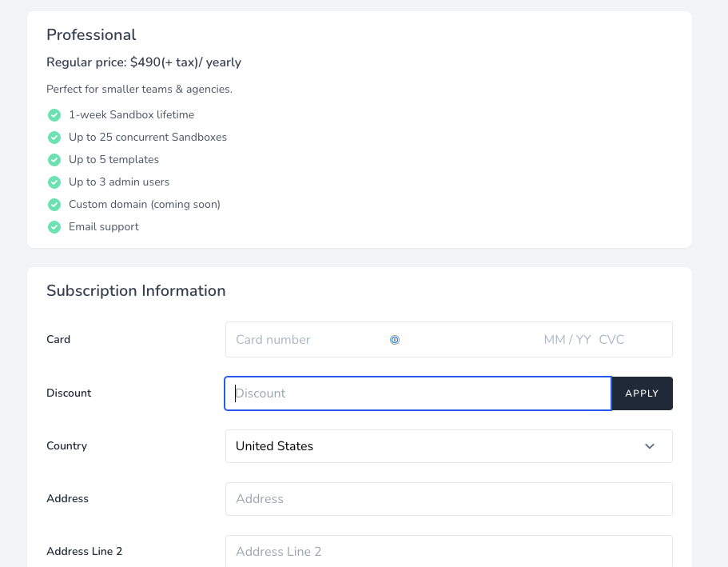The image size is (728, 567).
Task: Click the blue autofill icon in the Card field
Action: click(395, 340)
